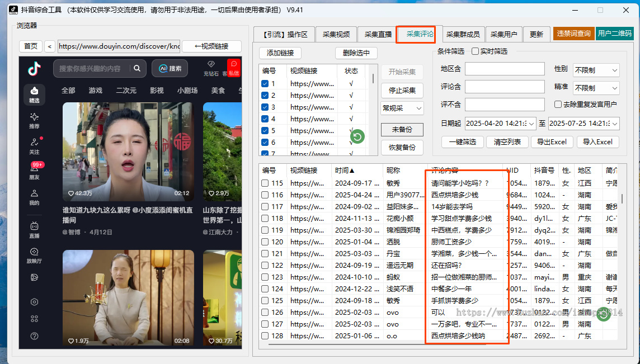Select the 影视 category tab
This screenshot has height=364, width=640.
pos(157,90)
